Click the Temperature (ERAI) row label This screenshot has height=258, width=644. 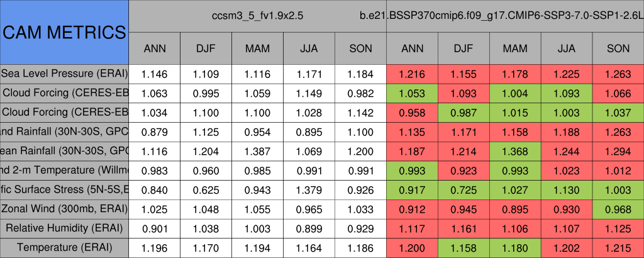coord(64,247)
